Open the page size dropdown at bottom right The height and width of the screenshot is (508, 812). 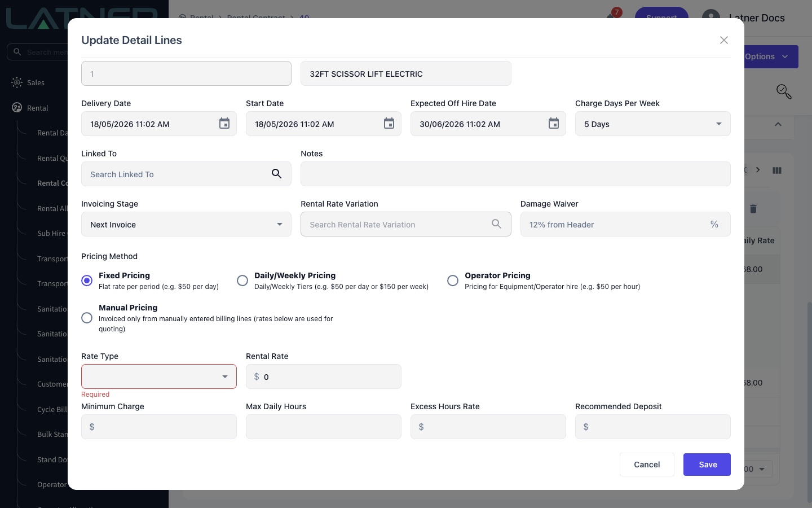click(758, 469)
